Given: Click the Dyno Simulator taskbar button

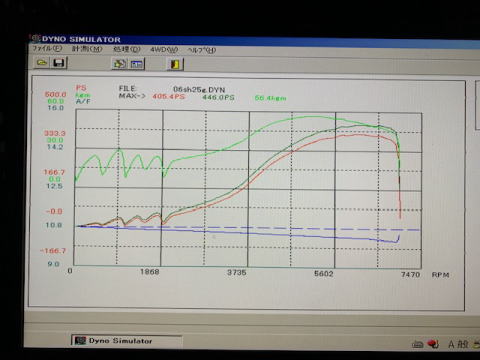Looking at the screenshot, I should [127, 341].
